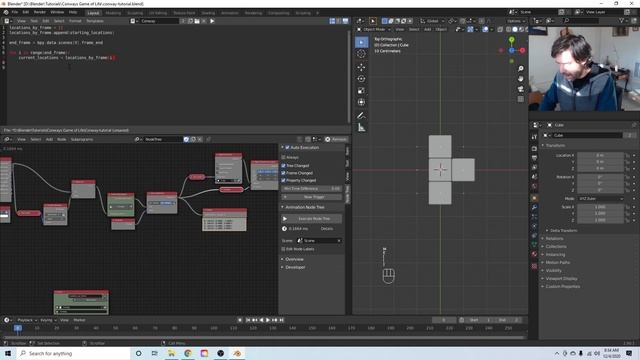Select the Rotate tool in viewport toolbar
Screen dimensions: 640x360
click(x=361, y=79)
